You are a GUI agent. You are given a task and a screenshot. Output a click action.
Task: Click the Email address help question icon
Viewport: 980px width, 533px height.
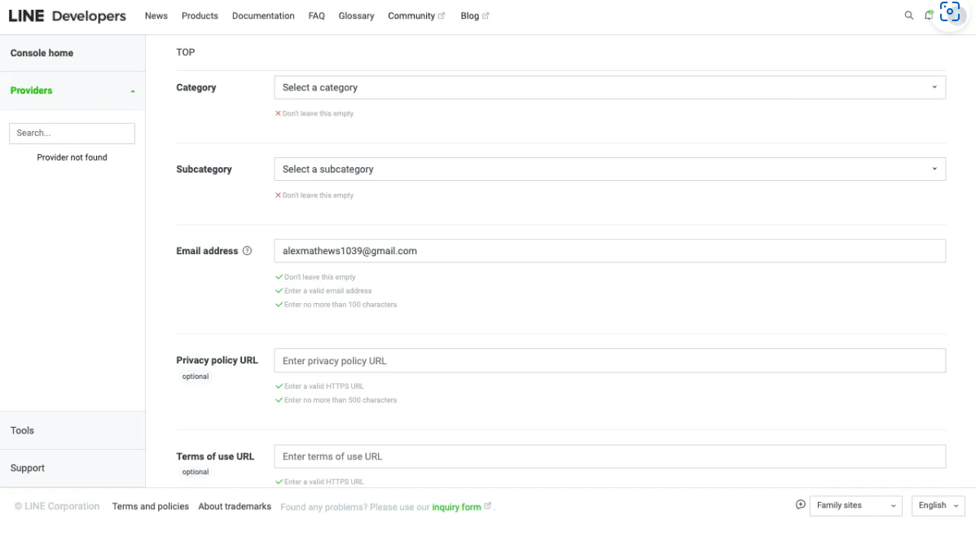pos(248,251)
